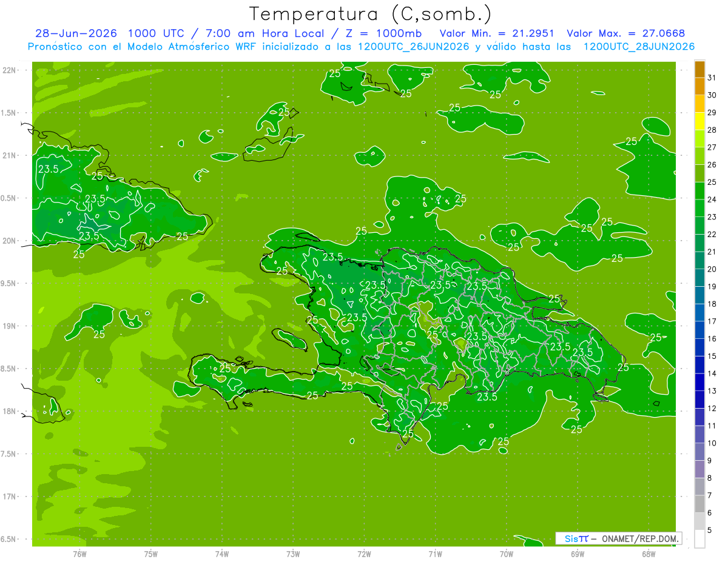Click the '74W' longitude axis label
The width and height of the screenshot is (728, 562).
coord(222,554)
